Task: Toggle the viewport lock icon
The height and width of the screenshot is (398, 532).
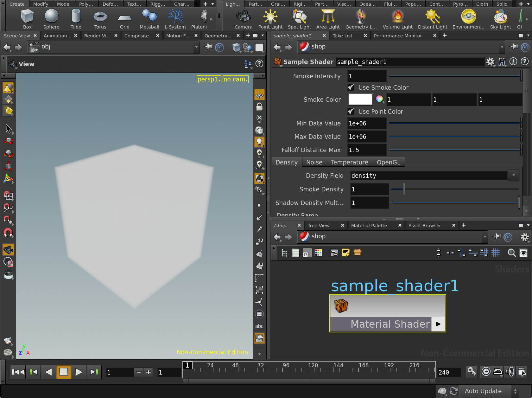Action: pos(259,107)
